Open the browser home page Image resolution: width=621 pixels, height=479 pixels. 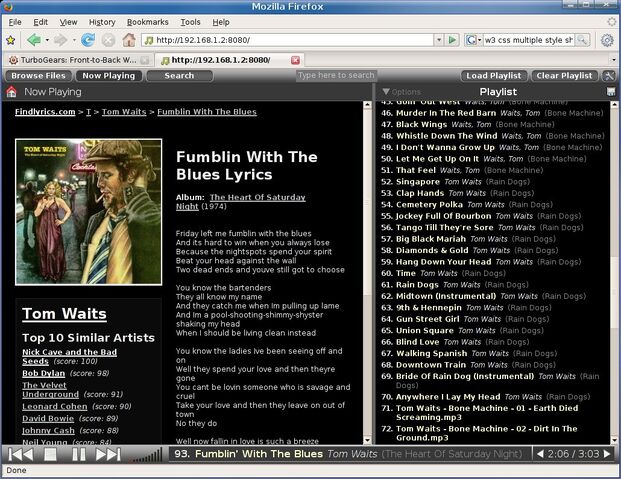(129, 40)
